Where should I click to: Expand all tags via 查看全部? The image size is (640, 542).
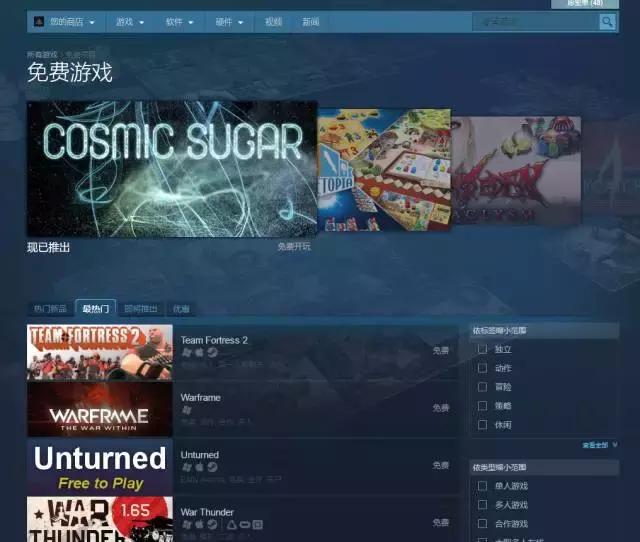coord(599,445)
